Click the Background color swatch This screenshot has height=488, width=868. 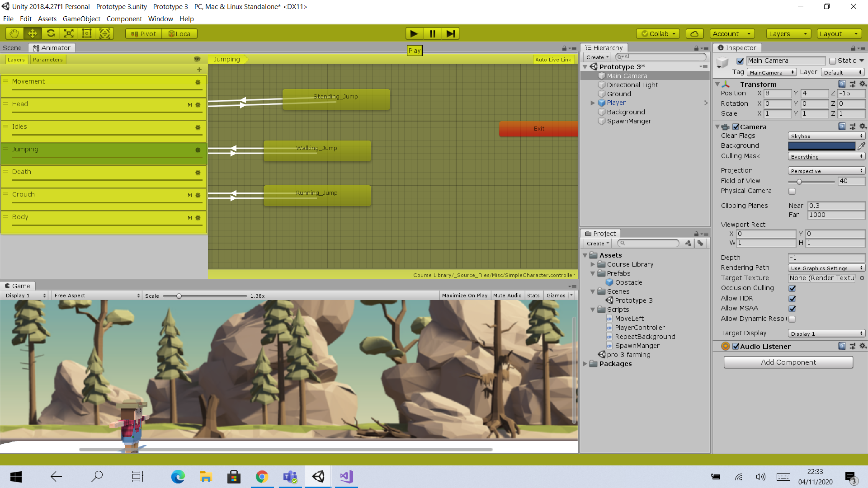click(x=821, y=145)
